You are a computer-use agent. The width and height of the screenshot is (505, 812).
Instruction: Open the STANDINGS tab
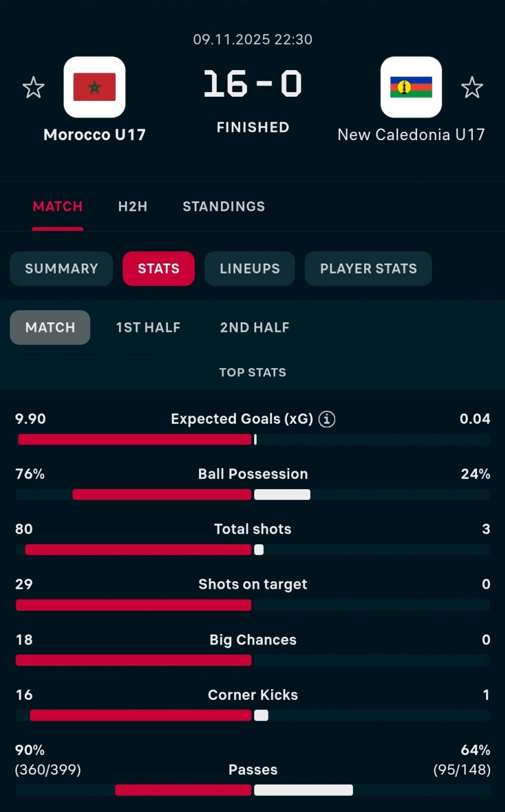223,207
